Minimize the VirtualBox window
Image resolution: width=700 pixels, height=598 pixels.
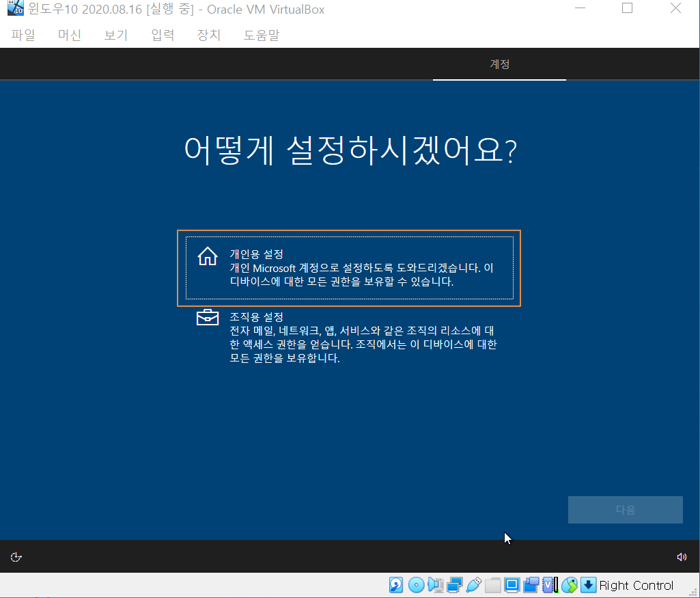(x=580, y=8)
